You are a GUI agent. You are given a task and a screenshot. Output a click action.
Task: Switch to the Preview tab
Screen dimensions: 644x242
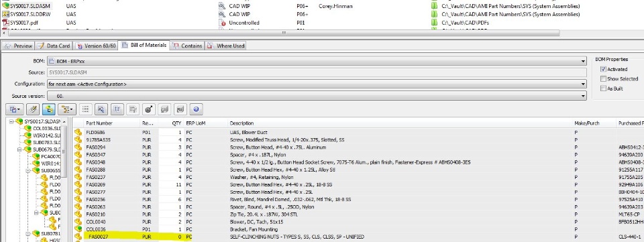pos(18,46)
